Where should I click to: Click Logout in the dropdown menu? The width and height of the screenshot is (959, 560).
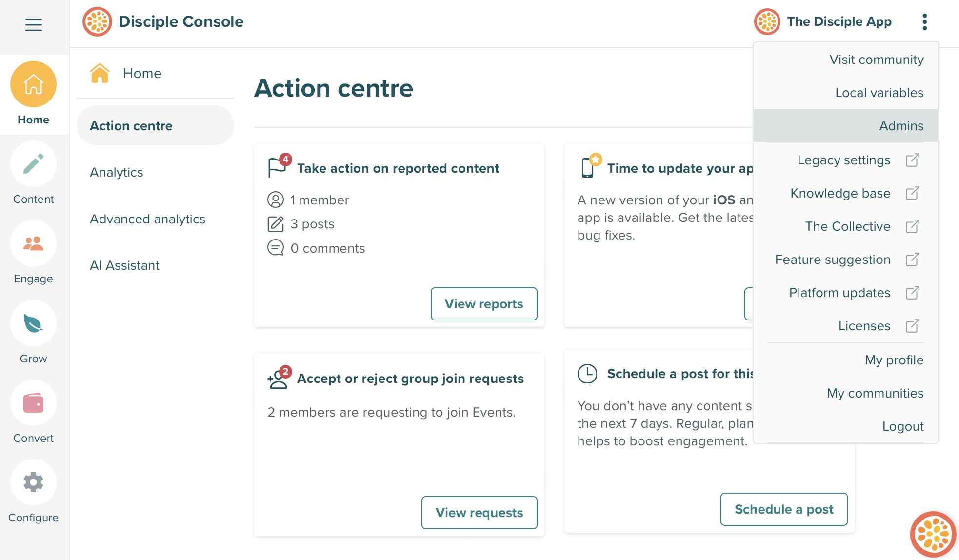903,426
